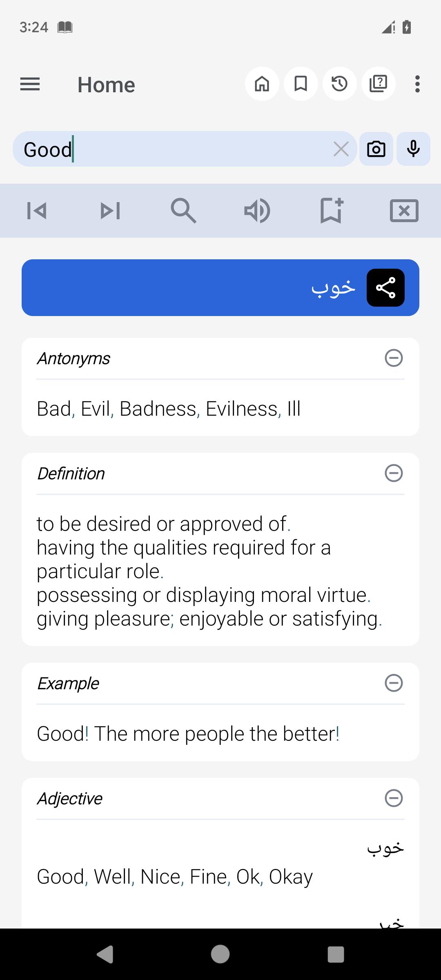The image size is (441, 980).
Task: Share the translation result
Action: (x=386, y=287)
